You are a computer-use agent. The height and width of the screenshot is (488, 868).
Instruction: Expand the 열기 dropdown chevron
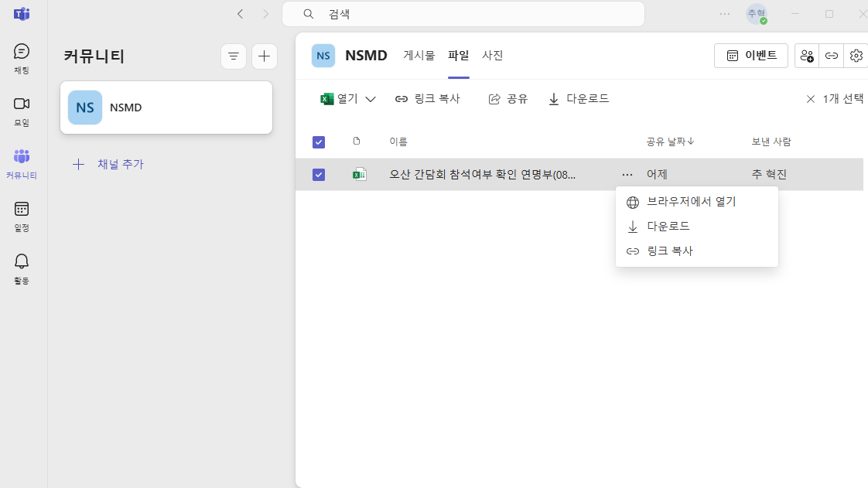(371, 100)
